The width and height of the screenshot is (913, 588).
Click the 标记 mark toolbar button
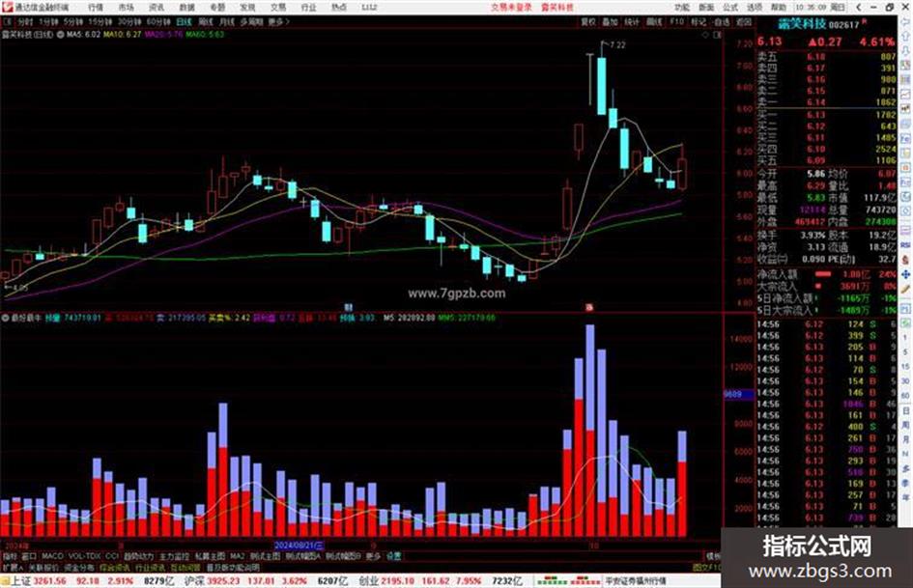coord(699,21)
